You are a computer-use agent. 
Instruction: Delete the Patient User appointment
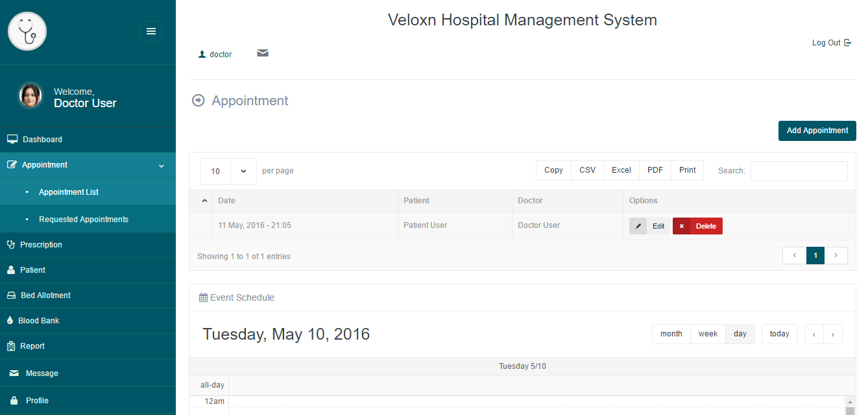click(697, 226)
